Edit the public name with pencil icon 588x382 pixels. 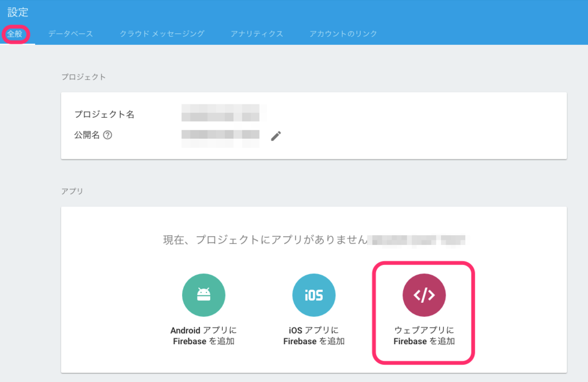[276, 136]
